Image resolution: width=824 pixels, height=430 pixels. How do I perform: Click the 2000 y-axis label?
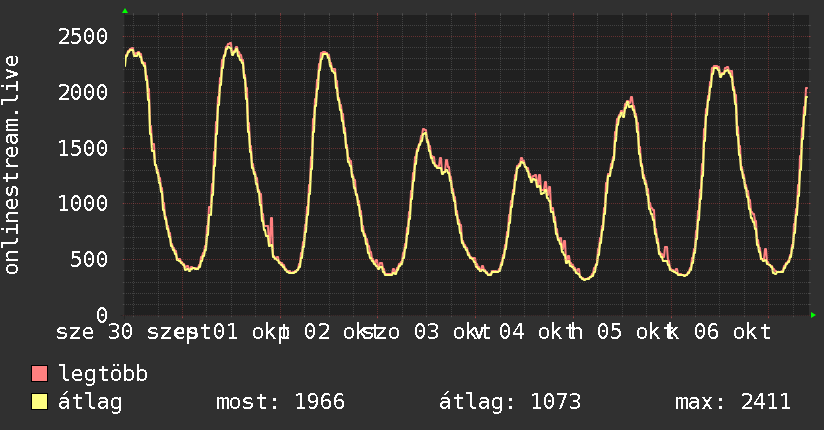pos(83,93)
